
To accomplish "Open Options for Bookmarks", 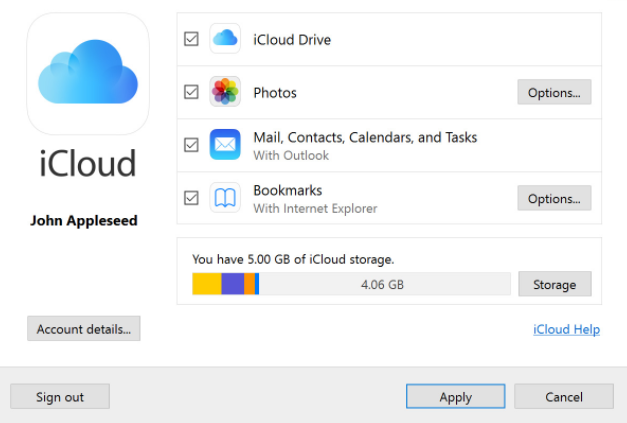I will (x=554, y=198).
